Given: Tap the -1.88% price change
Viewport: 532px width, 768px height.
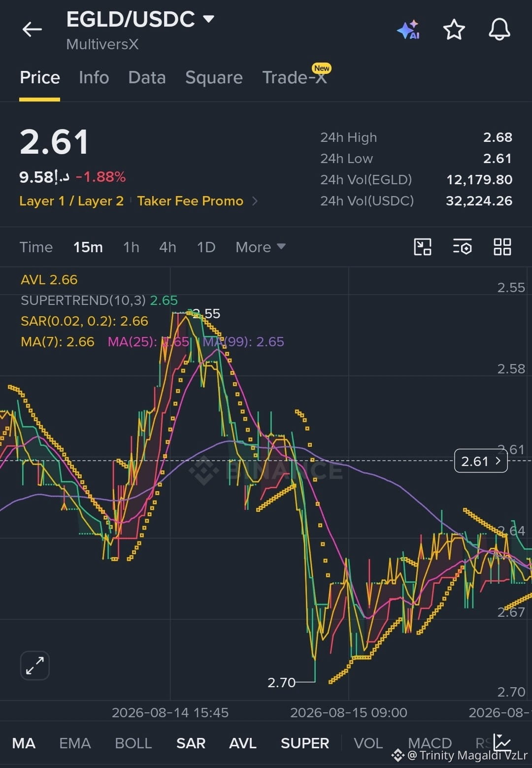Looking at the screenshot, I should tap(101, 177).
